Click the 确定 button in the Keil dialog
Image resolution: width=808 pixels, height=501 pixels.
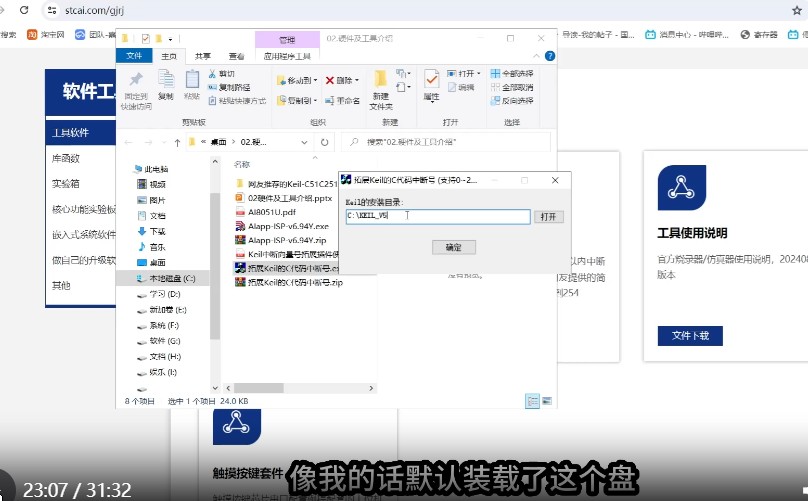tap(453, 247)
